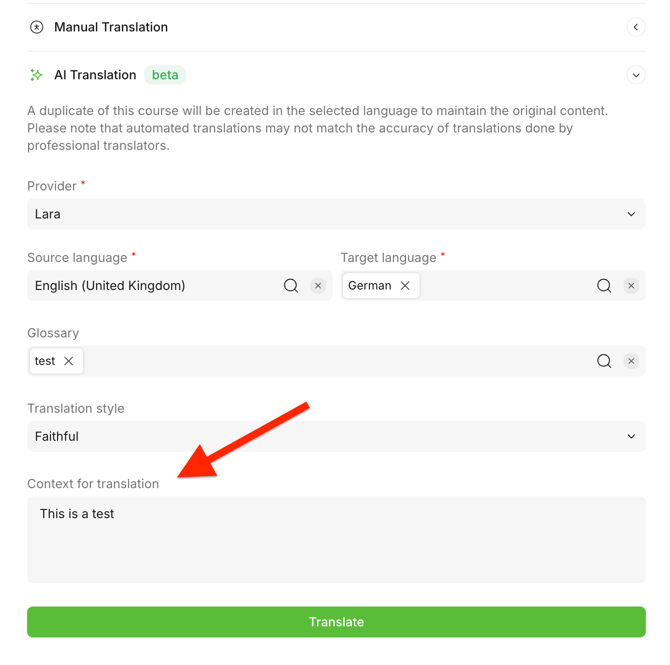This screenshot has height=665, width=670.
Task: Open the Provider dropdown showing Lara
Action: pos(336,214)
